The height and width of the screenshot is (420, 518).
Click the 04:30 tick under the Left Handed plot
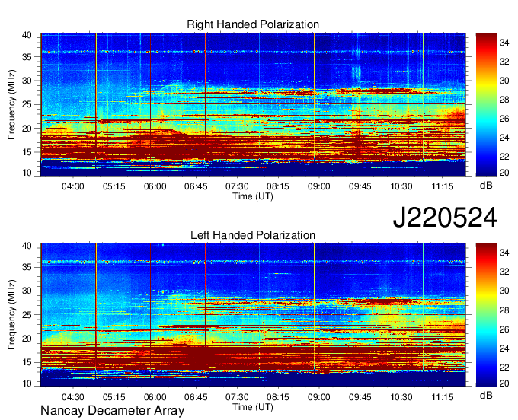pos(72,397)
